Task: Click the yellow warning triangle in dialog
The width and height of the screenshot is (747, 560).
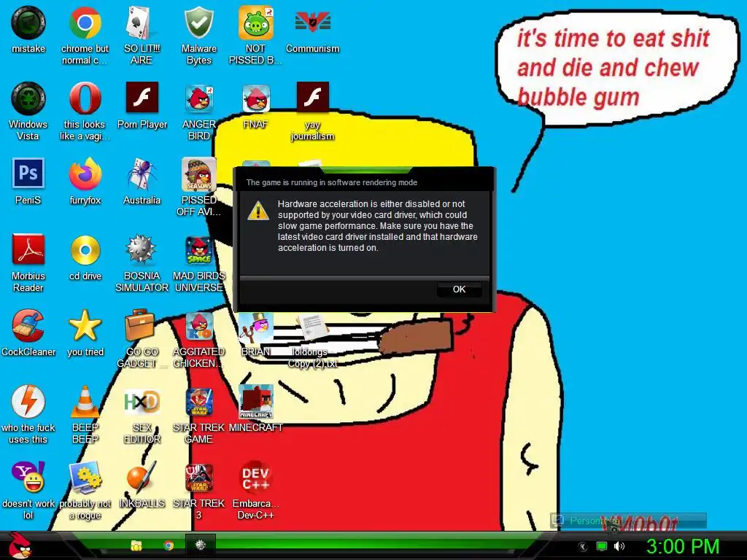Action: tap(258, 211)
